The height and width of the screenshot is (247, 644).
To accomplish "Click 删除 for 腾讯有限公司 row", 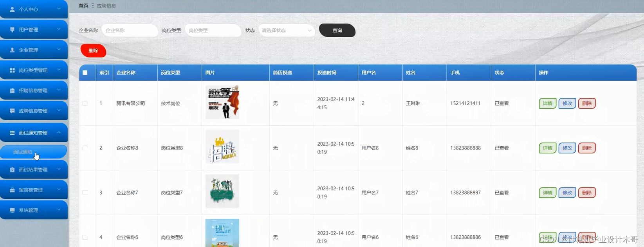I will coord(586,103).
